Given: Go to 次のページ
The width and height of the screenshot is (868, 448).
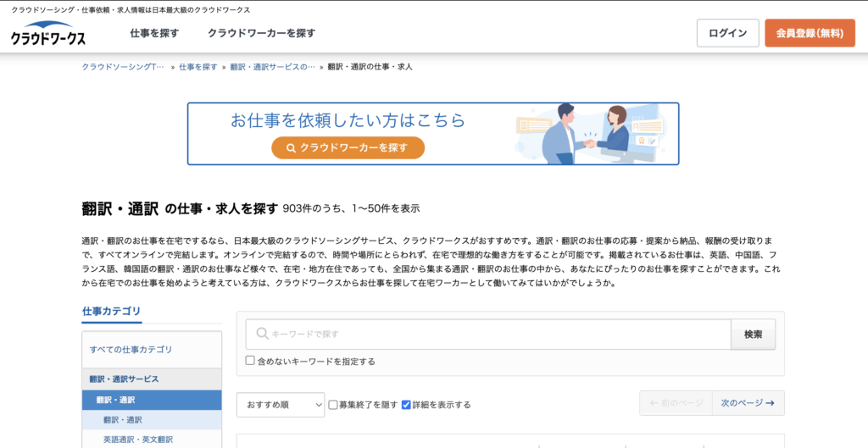Looking at the screenshot, I should coord(748,403).
